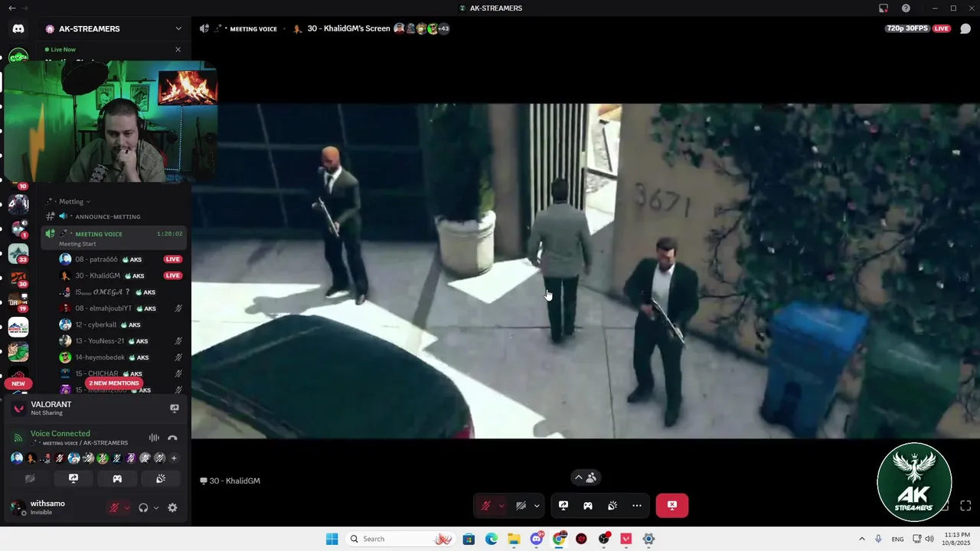Open voice noise suppression waveform icon

click(x=154, y=438)
